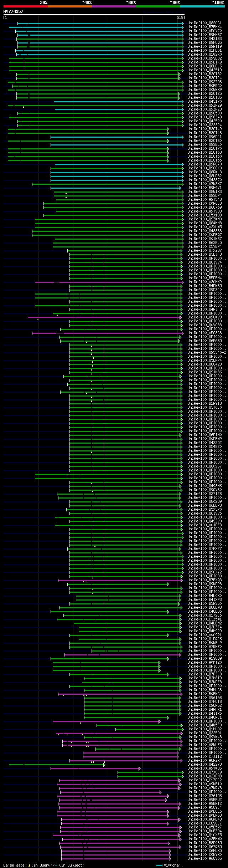Click label UniRef100_Q7XZ37
This screenshot has height=868, width=228.
[204, 251]
